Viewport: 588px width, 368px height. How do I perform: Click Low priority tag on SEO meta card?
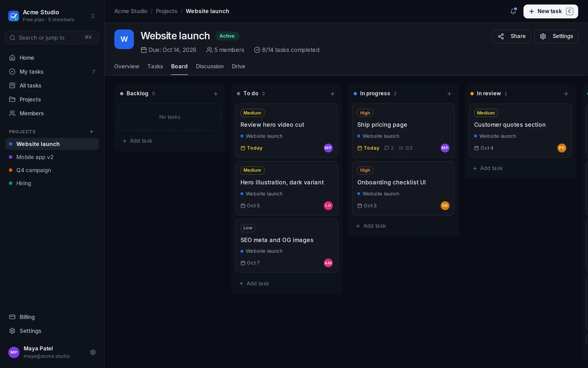point(248,228)
